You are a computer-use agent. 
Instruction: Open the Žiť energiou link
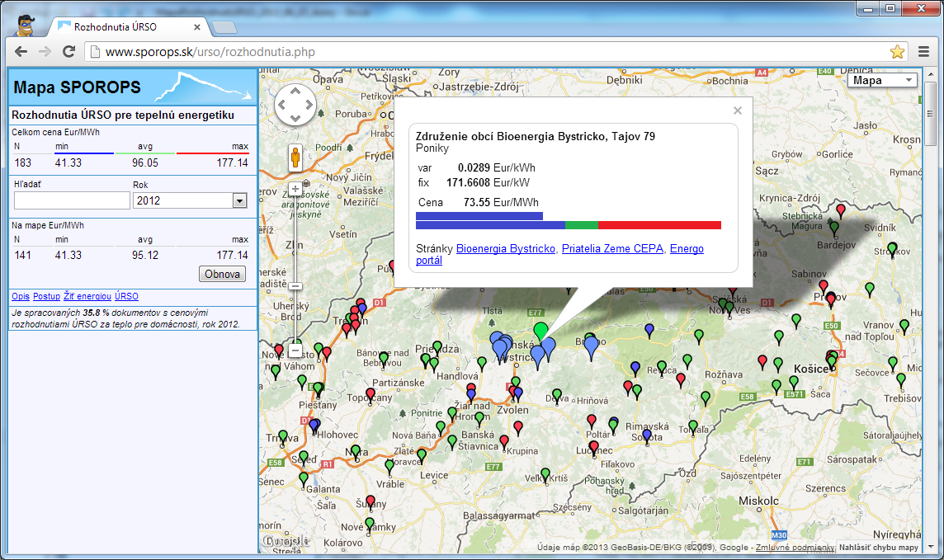87,296
